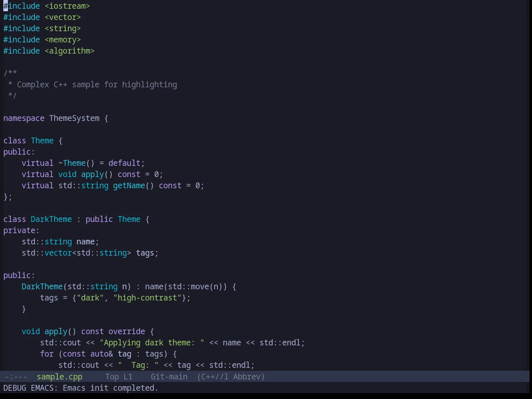
Task: Click the 'DarkTheme' class name in class declaration
Action: click(52, 219)
